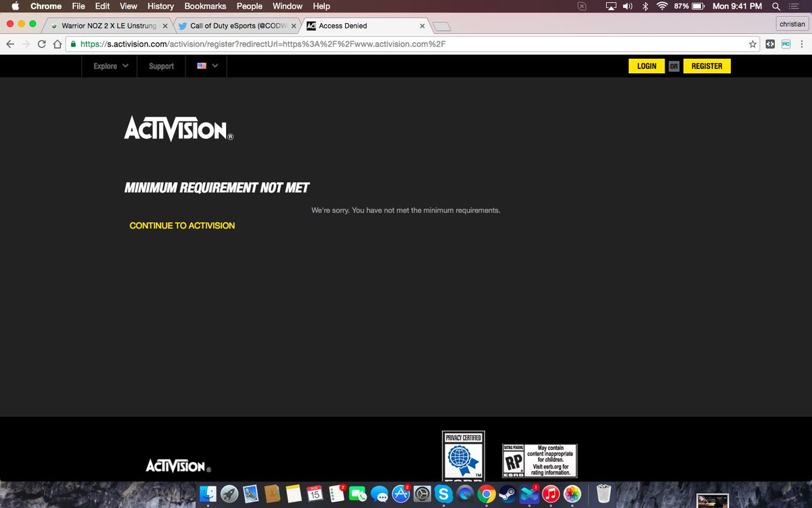Open FaceTime from the dock
The height and width of the screenshot is (508, 812).
click(x=357, y=494)
